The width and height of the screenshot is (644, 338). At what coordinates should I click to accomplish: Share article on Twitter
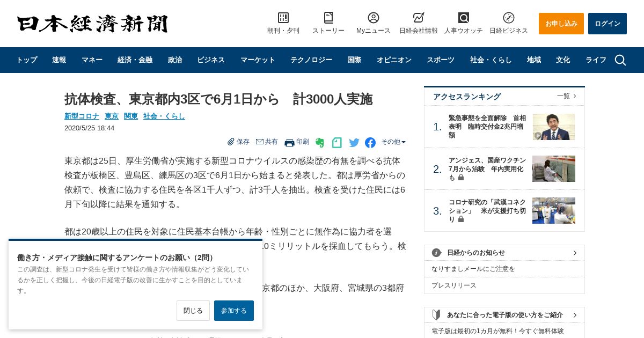click(x=354, y=143)
